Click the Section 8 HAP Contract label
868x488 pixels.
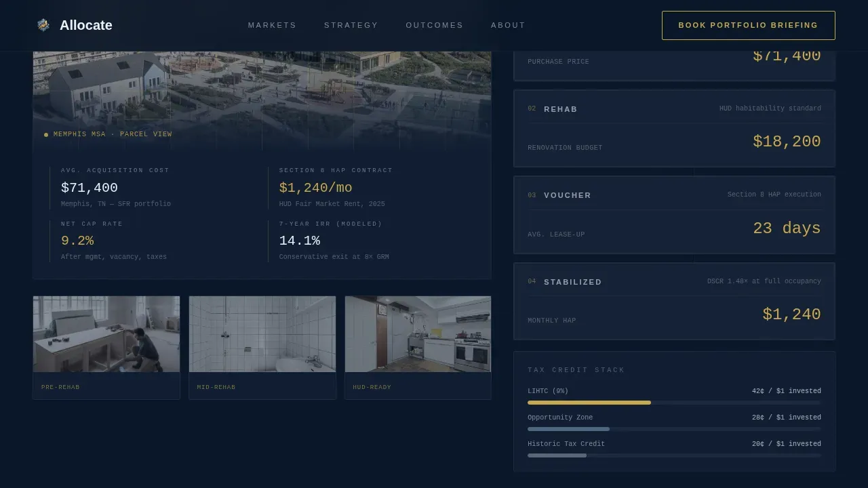coord(336,170)
